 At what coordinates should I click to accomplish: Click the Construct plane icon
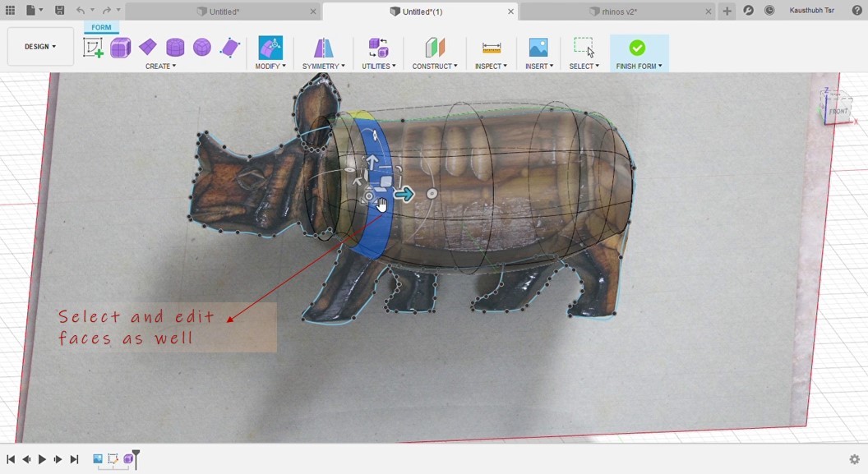coord(435,48)
